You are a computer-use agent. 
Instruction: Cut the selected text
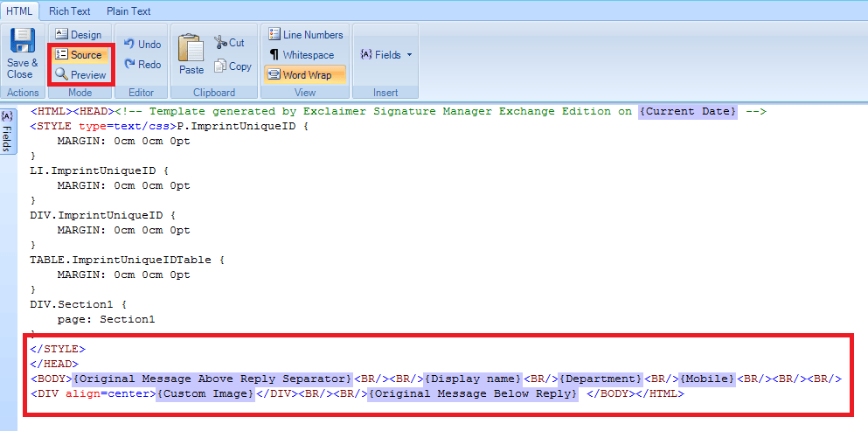(229, 43)
